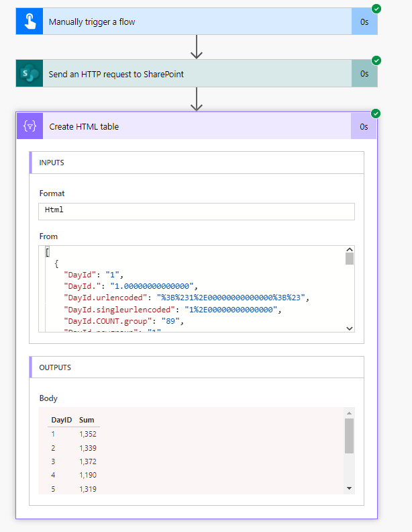This screenshot has height=532, width=412.
Task: Click the manual trigger hand icon
Action: 29,22
